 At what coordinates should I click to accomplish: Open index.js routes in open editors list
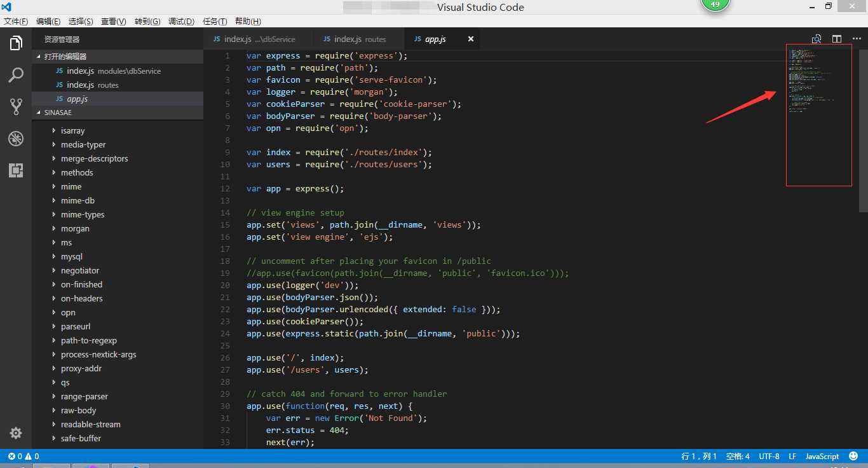tap(118, 85)
